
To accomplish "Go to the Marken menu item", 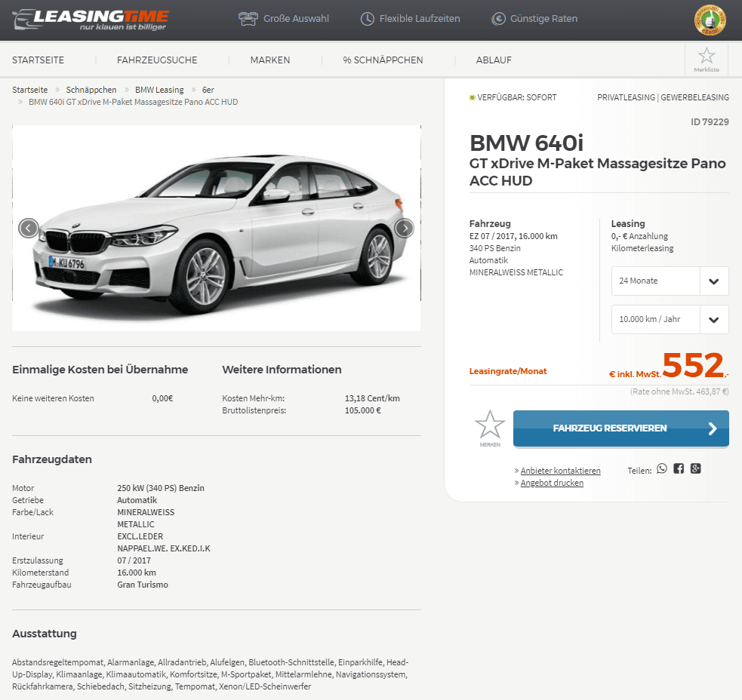I will [270, 60].
